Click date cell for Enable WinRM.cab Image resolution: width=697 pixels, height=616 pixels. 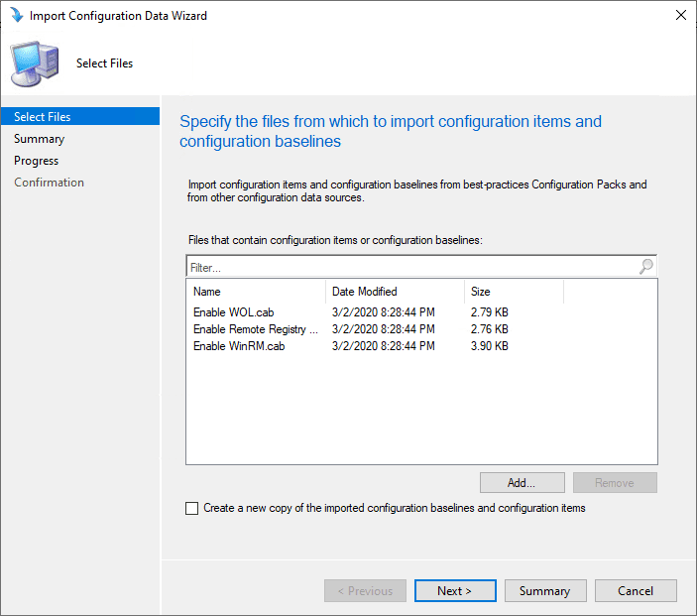tap(383, 346)
